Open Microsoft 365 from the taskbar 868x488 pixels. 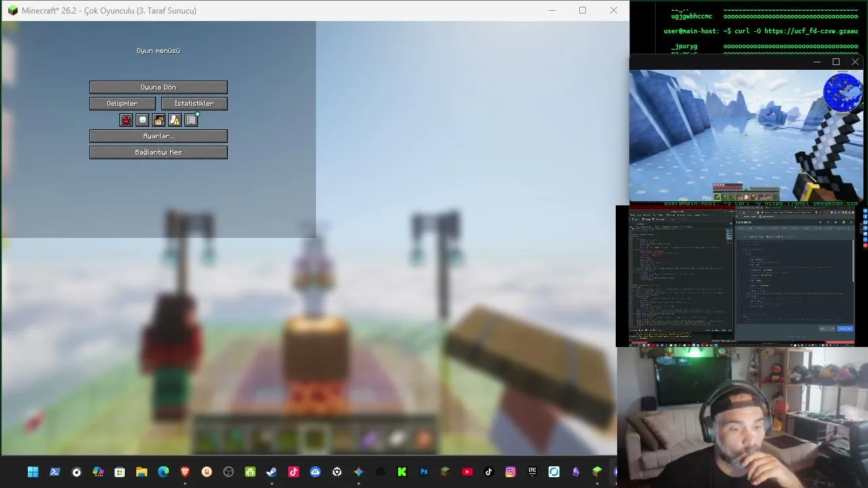pos(98,472)
